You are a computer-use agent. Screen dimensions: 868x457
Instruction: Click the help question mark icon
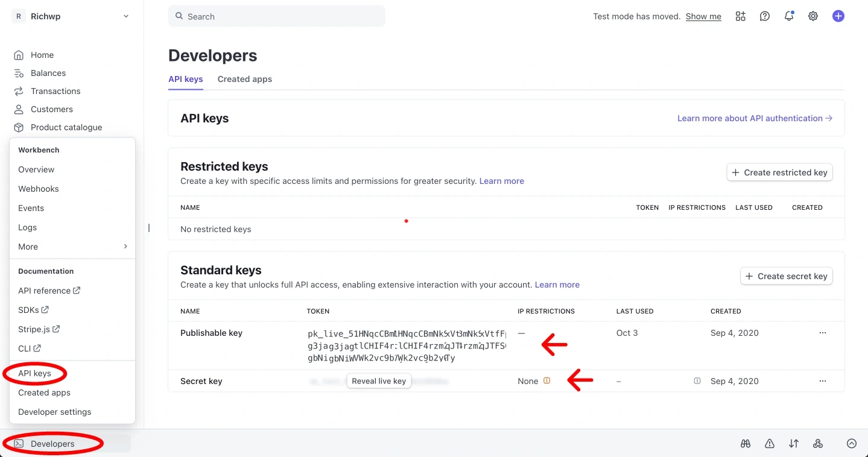764,16
